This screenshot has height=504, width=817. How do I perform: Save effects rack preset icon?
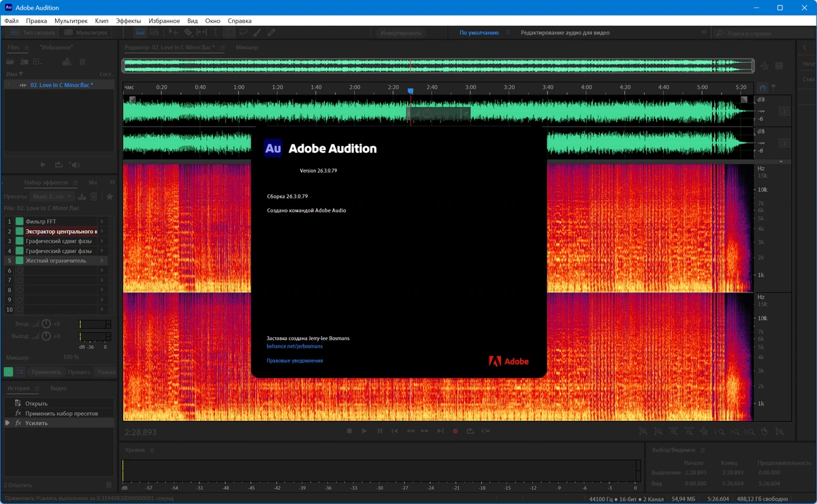point(82,197)
